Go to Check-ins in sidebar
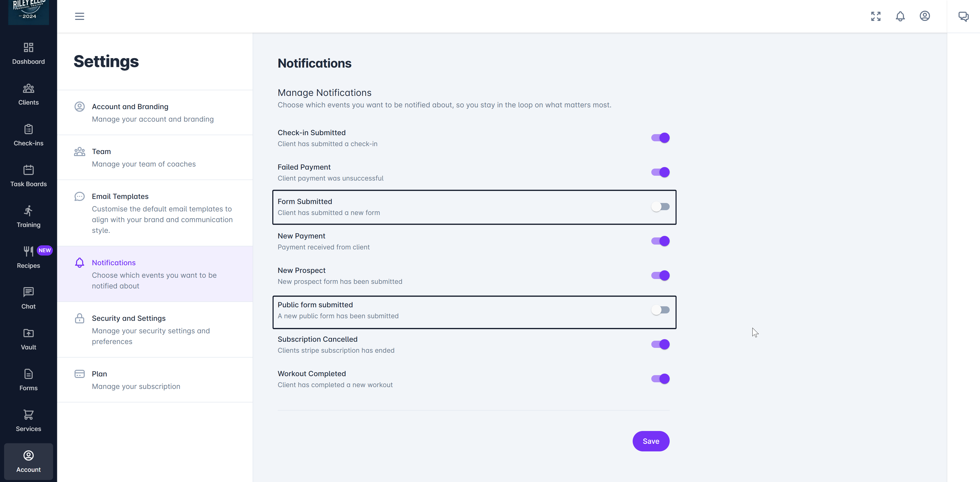The width and height of the screenshot is (980, 482). (29, 135)
